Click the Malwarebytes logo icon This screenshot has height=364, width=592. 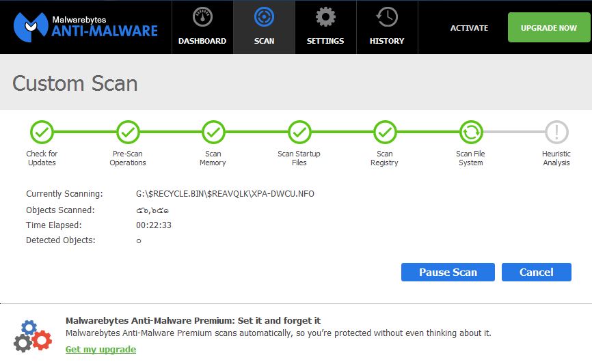(31, 27)
